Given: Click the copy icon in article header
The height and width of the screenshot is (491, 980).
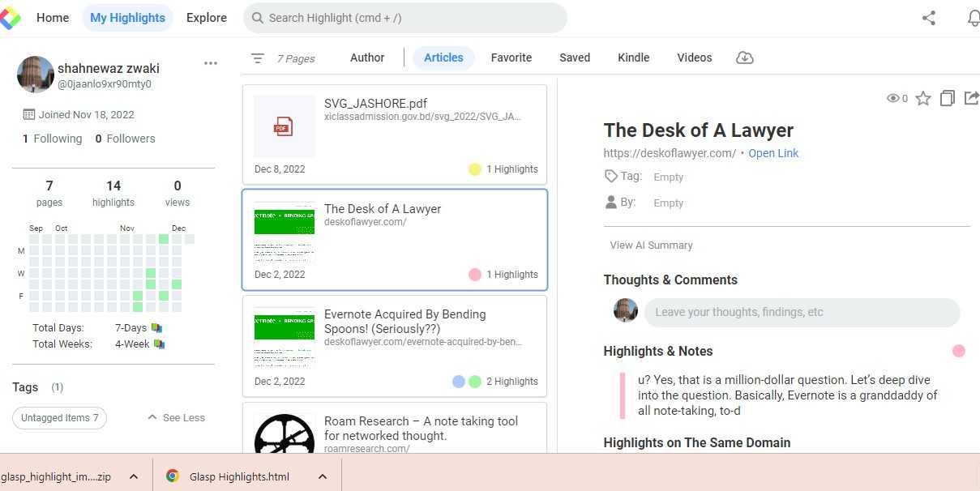Looking at the screenshot, I should tap(947, 98).
